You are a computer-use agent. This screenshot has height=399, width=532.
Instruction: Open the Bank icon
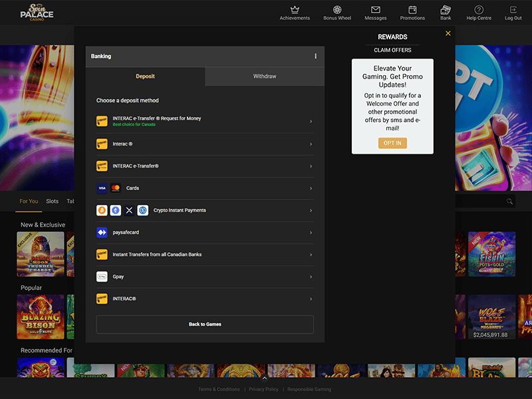pos(446,10)
